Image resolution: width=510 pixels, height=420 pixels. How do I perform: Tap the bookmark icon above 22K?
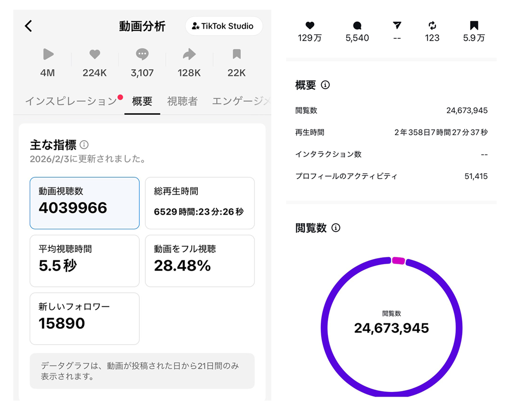coord(237,55)
